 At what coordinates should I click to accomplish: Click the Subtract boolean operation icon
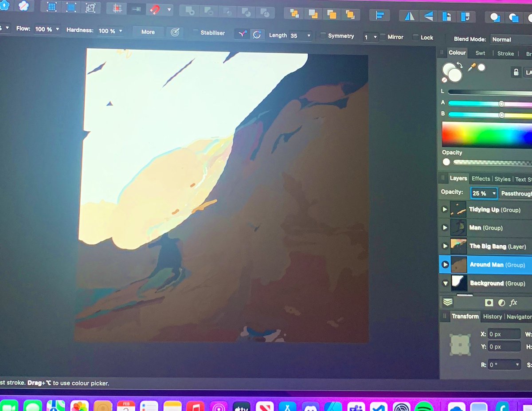pos(209,12)
